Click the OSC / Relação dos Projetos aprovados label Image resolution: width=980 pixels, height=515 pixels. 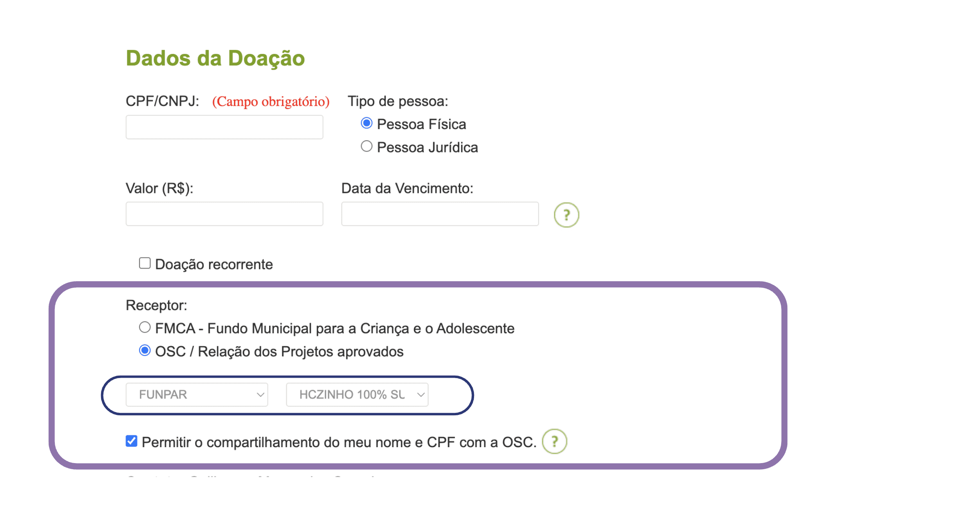(x=279, y=352)
